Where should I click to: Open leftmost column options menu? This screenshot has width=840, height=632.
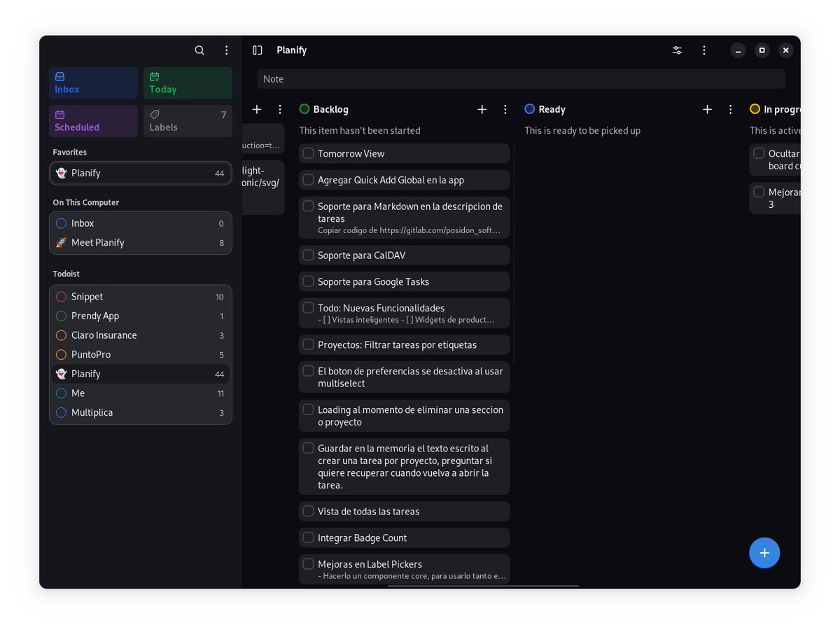[x=280, y=109]
